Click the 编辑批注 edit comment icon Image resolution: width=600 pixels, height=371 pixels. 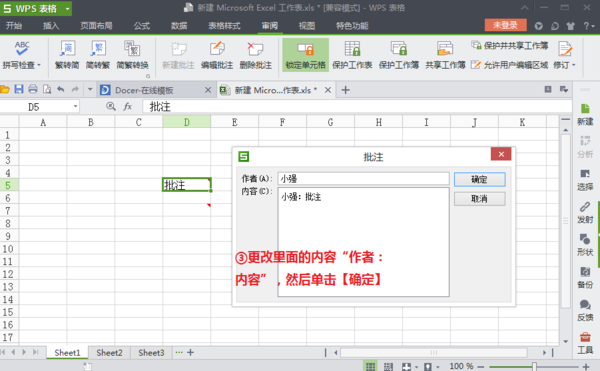[x=217, y=49]
